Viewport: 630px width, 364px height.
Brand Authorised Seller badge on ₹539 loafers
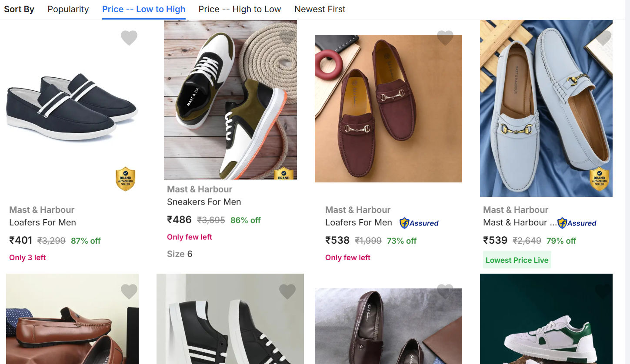click(x=599, y=179)
